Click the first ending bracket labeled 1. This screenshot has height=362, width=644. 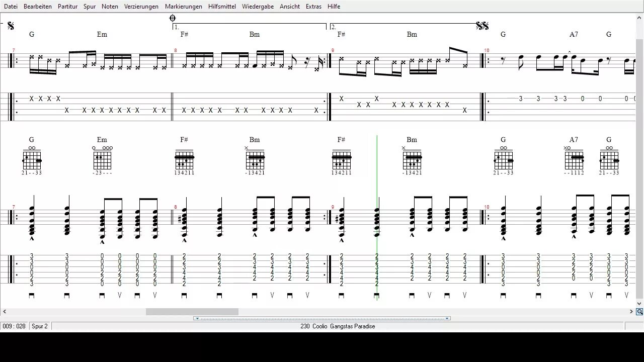tap(250, 26)
